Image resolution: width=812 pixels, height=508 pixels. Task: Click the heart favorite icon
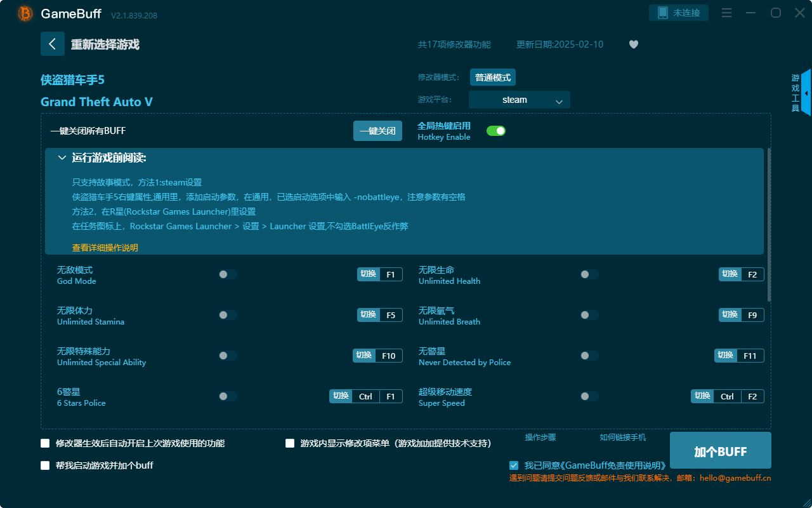[633, 44]
